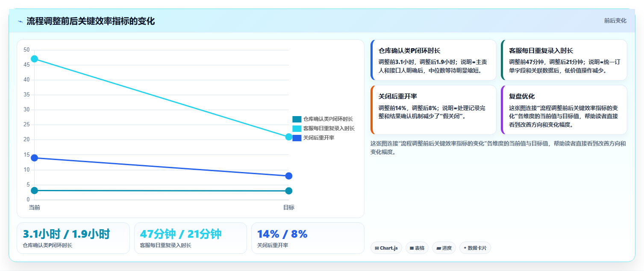The width and height of the screenshot is (644, 271).
Task: Open the 客服每日重复录入时长 info card title
Action: pyautogui.click(x=541, y=51)
